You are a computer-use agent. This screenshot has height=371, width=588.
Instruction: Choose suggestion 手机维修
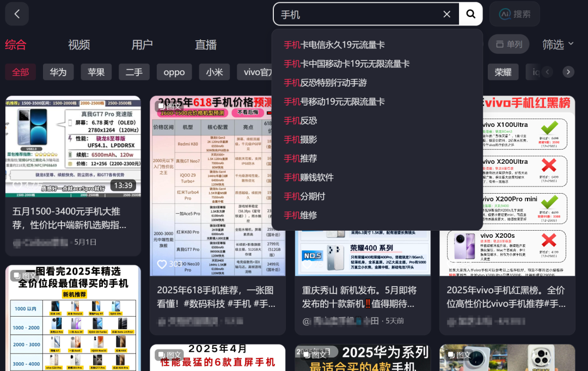377,215
